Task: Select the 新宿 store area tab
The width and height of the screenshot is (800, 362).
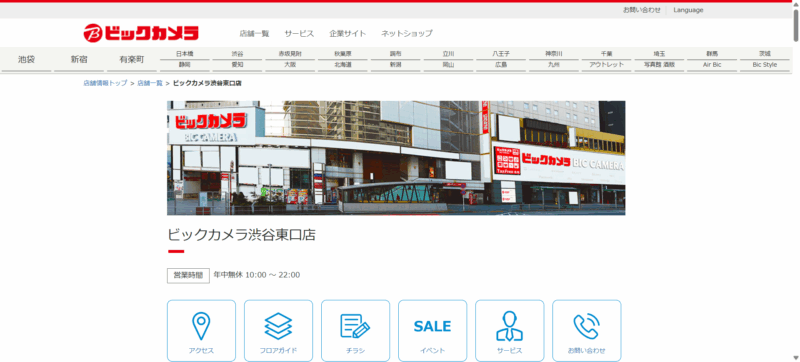Action: click(79, 60)
